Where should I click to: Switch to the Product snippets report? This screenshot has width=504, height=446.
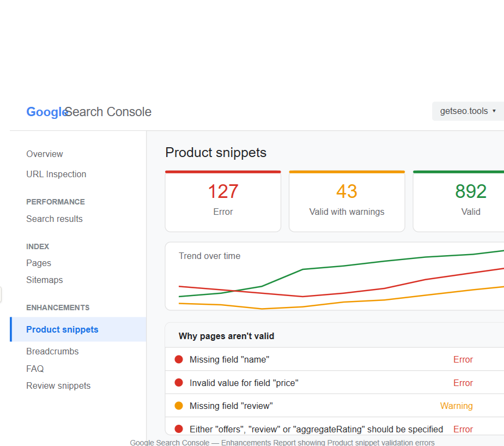62,329
